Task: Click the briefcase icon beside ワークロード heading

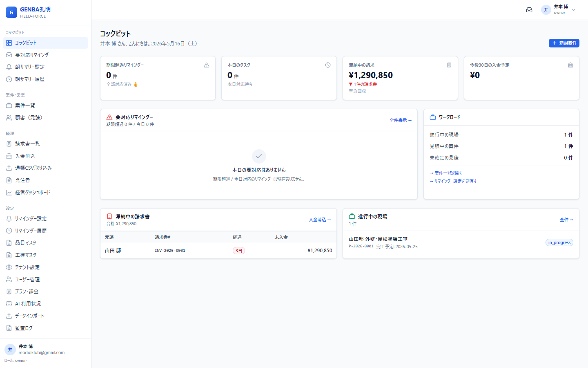Action: pos(433,117)
